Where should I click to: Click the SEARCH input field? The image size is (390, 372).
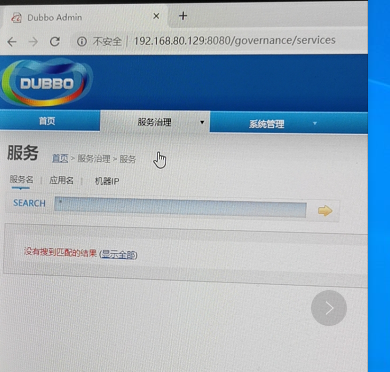click(x=180, y=207)
